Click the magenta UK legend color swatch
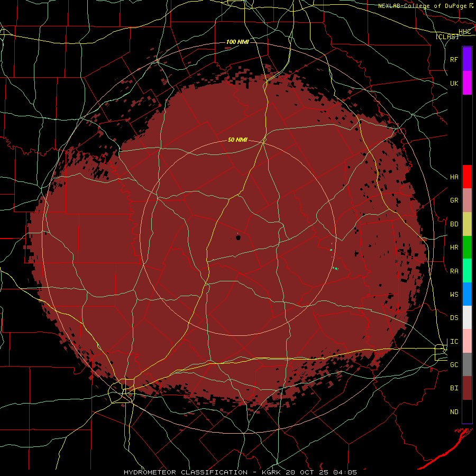This screenshot has width=476, height=476. tap(467, 83)
